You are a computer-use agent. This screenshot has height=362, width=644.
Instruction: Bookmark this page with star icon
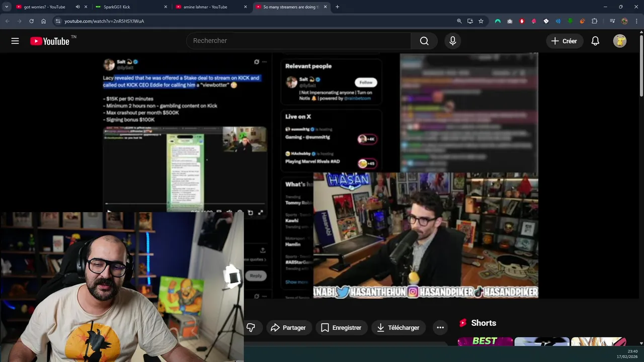(481, 21)
